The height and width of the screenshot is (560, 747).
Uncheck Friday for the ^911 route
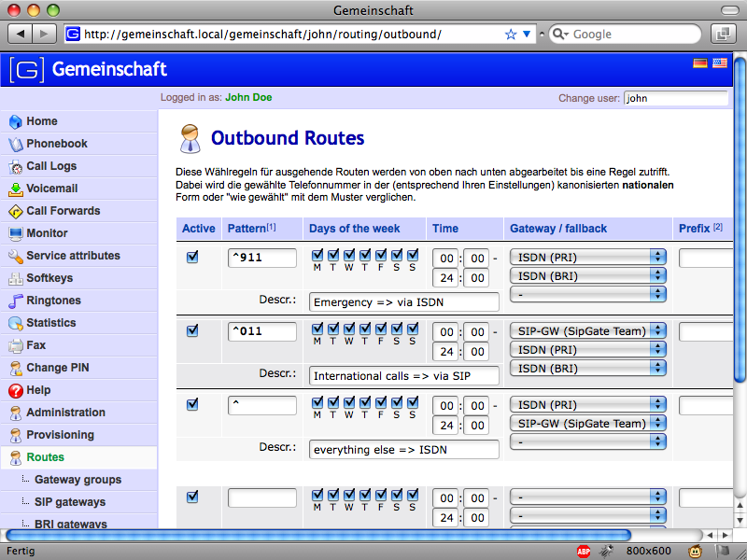pyautogui.click(x=381, y=255)
